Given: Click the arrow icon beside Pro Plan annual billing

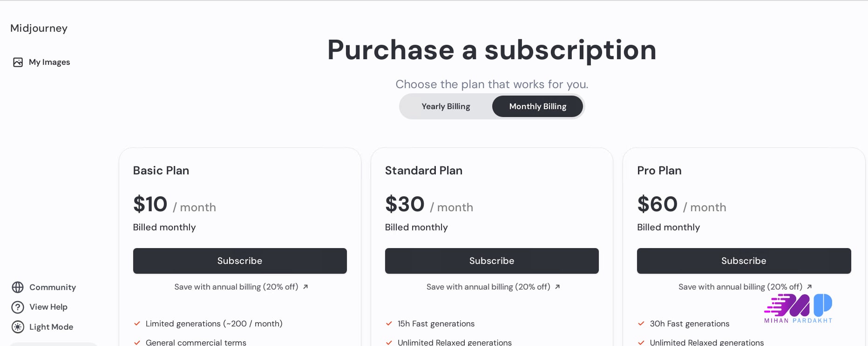Looking at the screenshot, I should pyautogui.click(x=810, y=287).
